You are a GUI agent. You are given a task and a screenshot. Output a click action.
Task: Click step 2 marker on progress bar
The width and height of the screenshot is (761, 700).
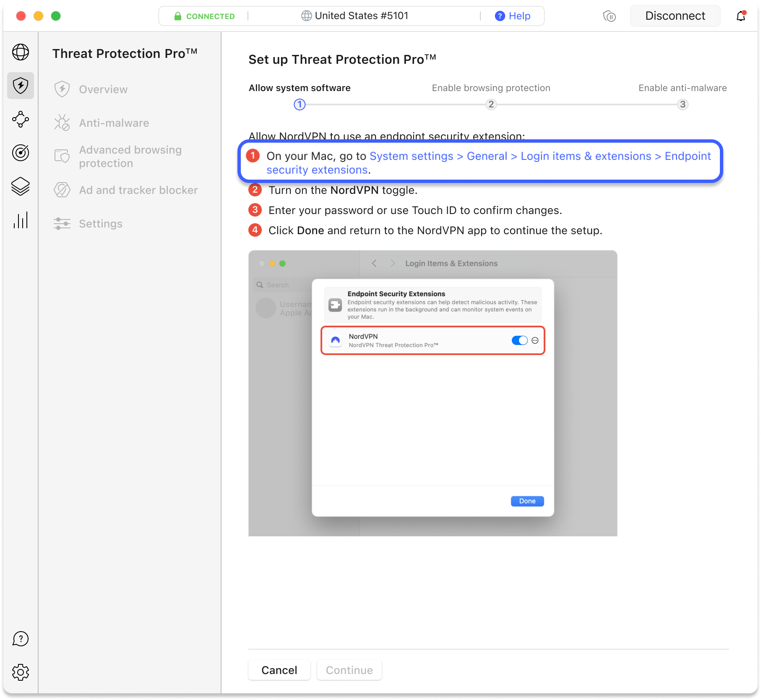[x=491, y=104]
